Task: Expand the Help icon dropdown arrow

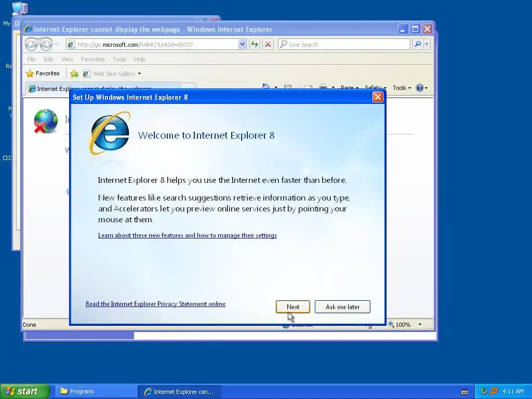Action: click(426, 88)
